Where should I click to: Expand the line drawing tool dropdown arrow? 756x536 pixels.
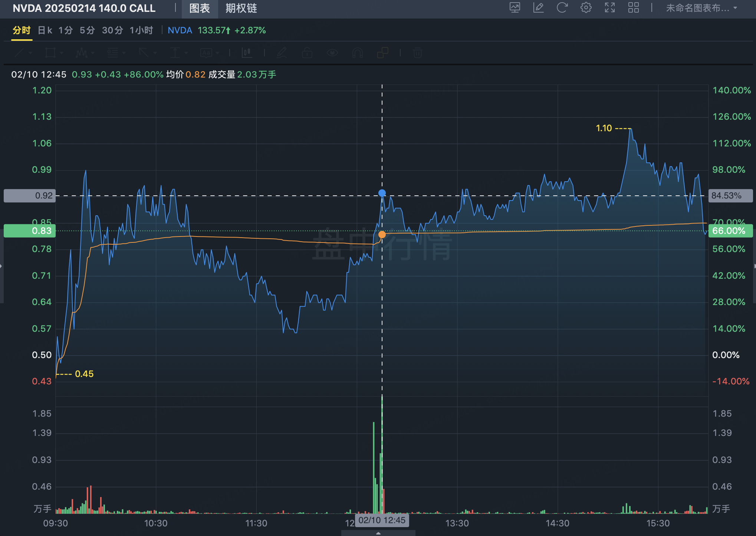coord(30,53)
